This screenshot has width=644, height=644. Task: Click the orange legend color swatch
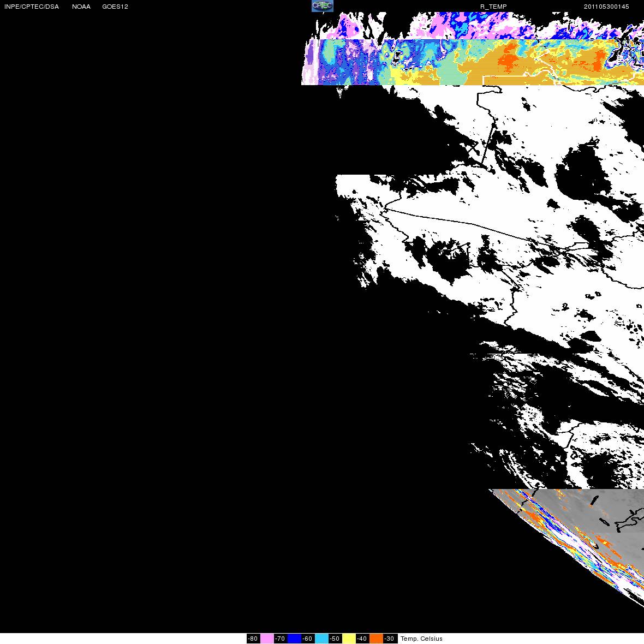[x=376, y=639]
